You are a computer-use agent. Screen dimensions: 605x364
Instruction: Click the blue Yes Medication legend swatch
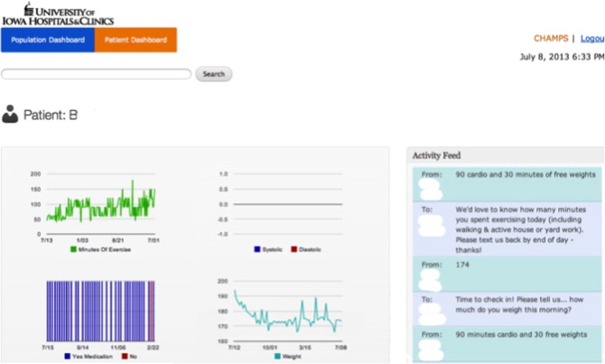point(67,357)
